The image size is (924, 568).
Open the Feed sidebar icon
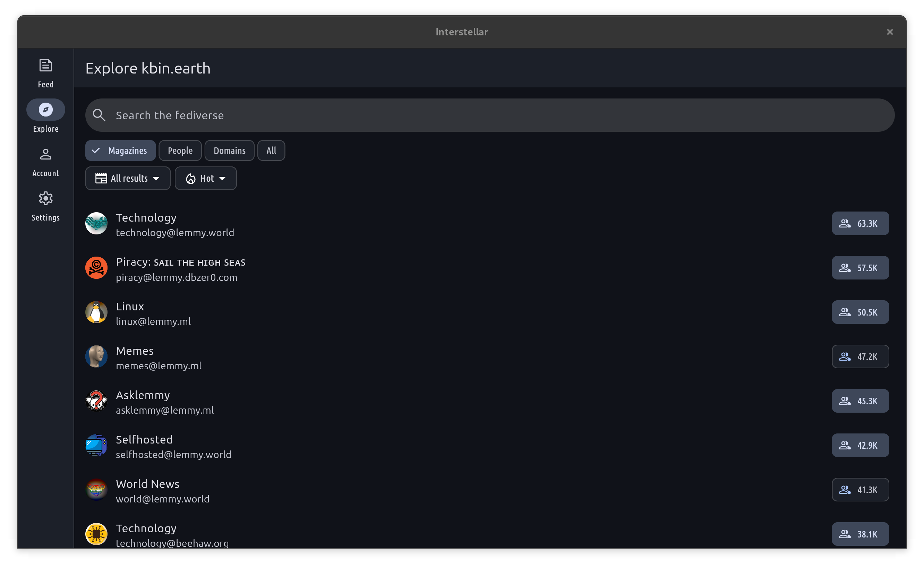[45, 66]
